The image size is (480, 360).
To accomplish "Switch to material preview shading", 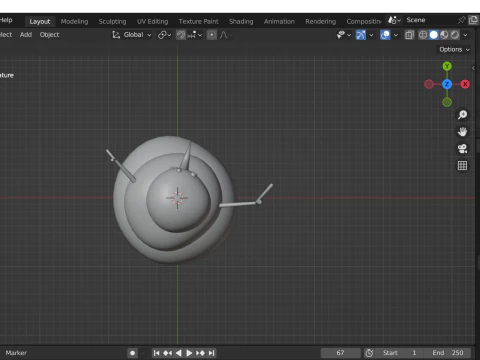I will 444,35.
